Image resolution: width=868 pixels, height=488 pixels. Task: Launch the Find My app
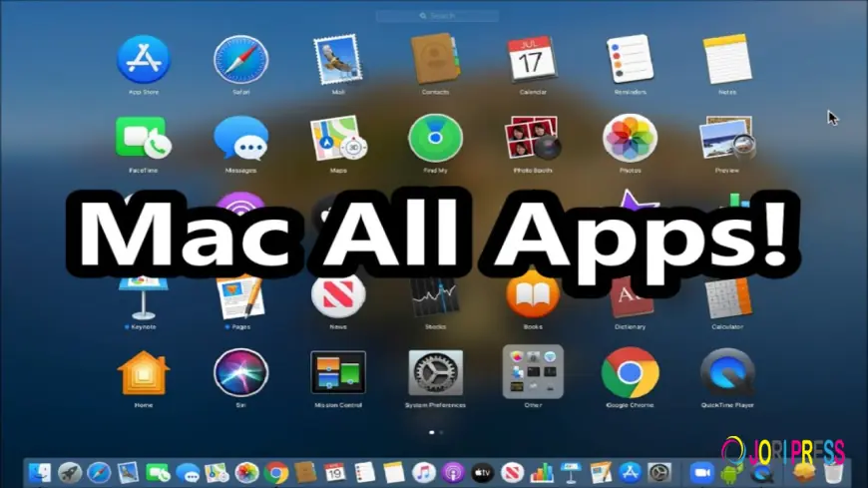tap(435, 138)
